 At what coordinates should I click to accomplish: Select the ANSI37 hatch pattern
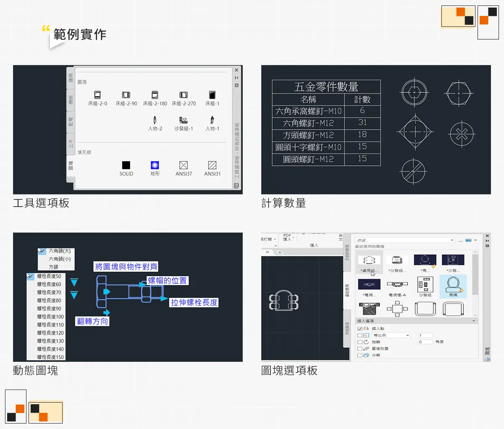click(x=184, y=165)
